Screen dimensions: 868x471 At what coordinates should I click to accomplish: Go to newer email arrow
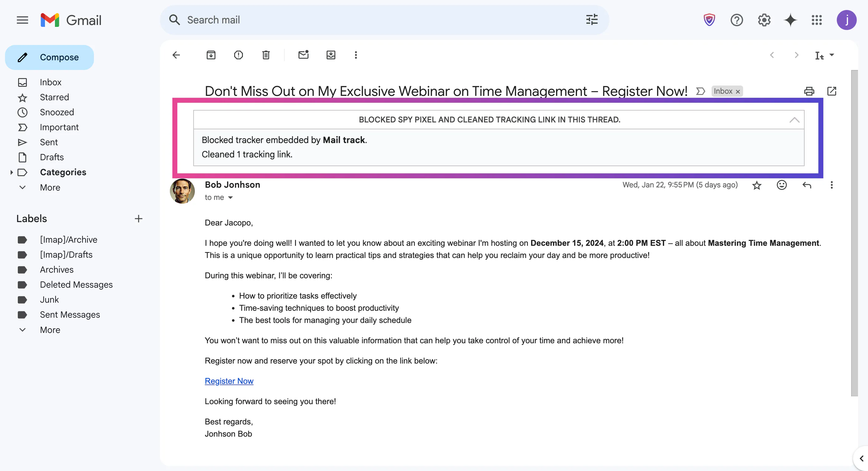click(x=772, y=55)
